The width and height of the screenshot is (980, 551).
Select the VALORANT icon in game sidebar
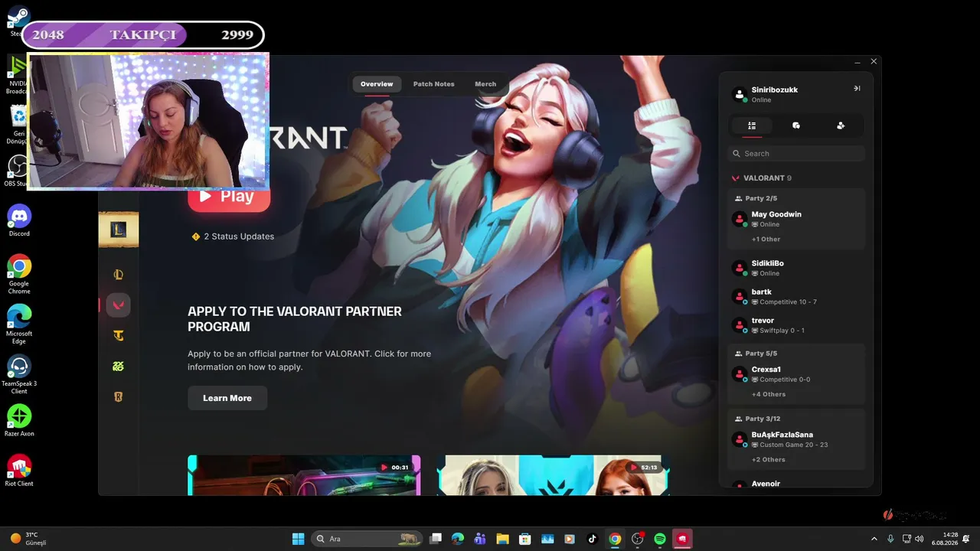pyautogui.click(x=118, y=305)
